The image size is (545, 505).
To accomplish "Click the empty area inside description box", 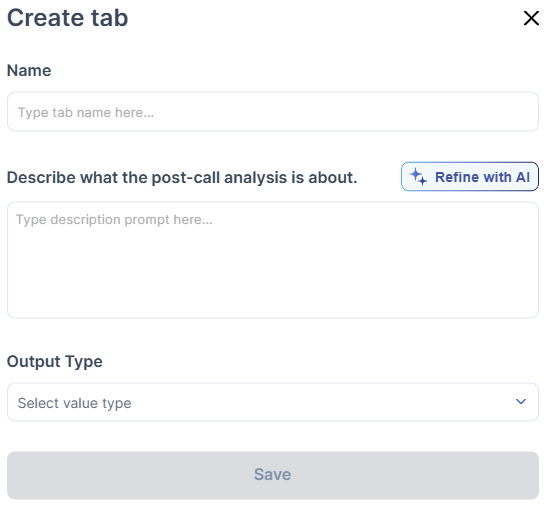I will pyautogui.click(x=273, y=275).
